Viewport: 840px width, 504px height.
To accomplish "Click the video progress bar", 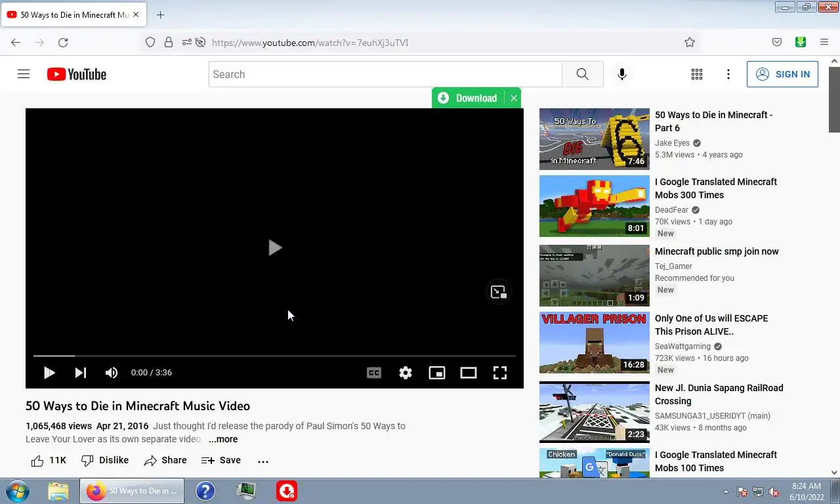I will point(274,356).
